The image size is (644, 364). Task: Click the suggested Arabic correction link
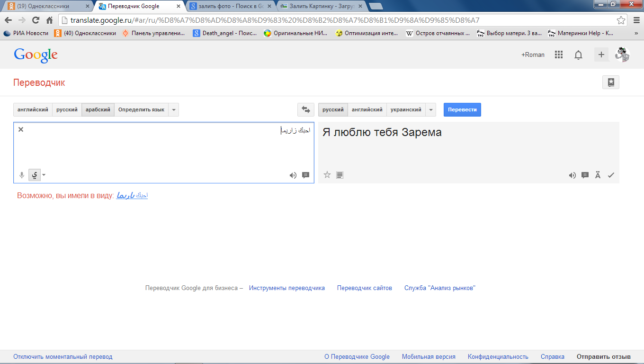coord(132,195)
